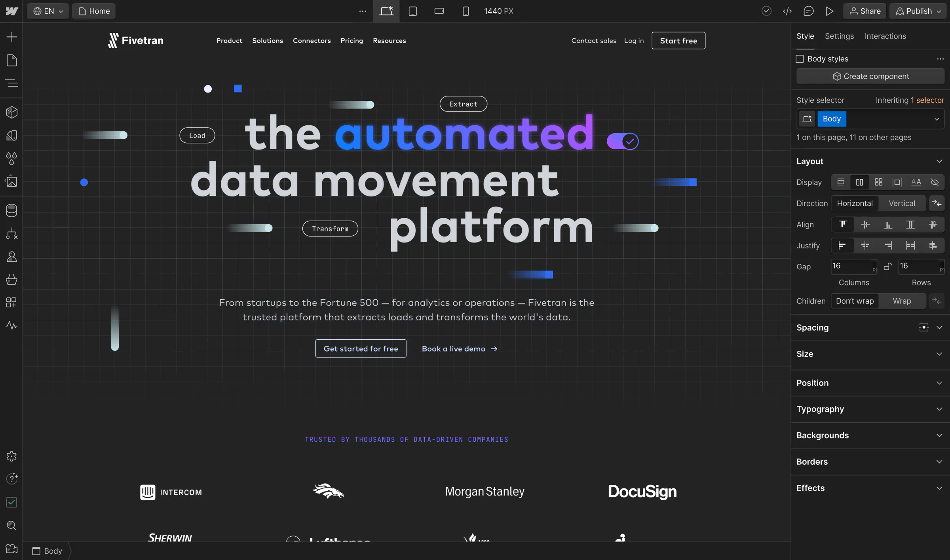Toggle the purple switch beside 'automated'
Image resolution: width=950 pixels, height=560 pixels.
click(x=623, y=141)
